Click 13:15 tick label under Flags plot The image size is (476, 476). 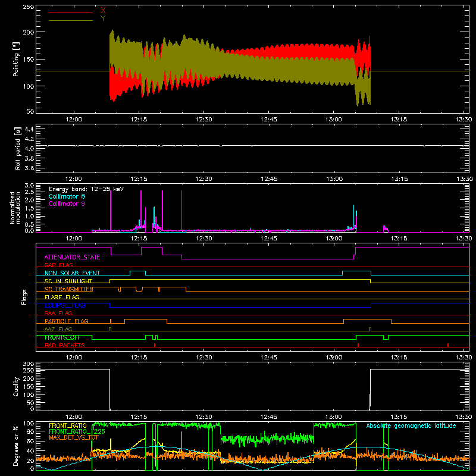pos(399,358)
